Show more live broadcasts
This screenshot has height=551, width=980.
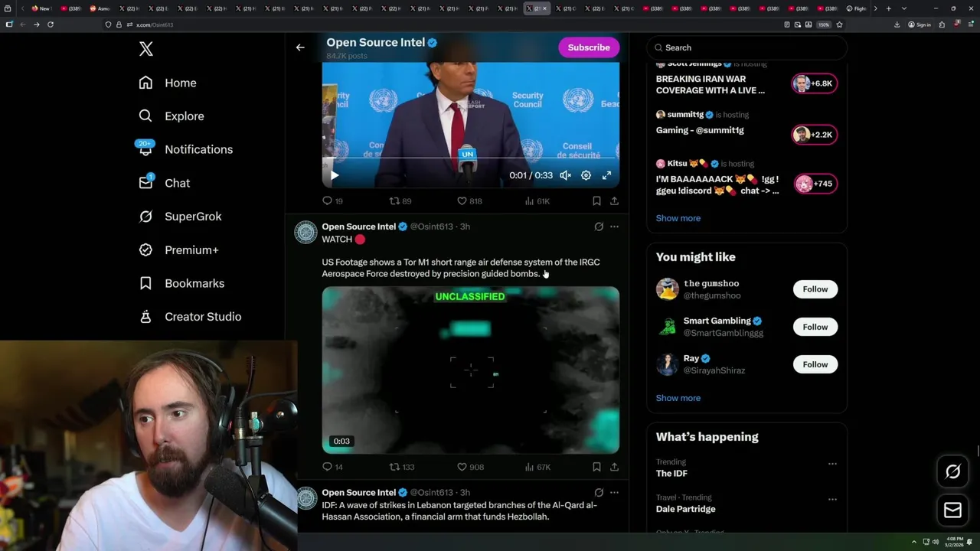pos(678,218)
